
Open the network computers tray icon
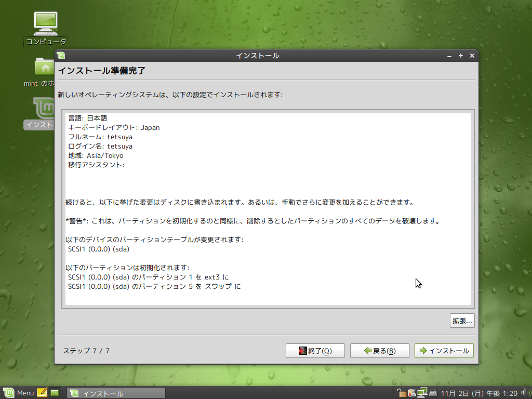(422, 393)
